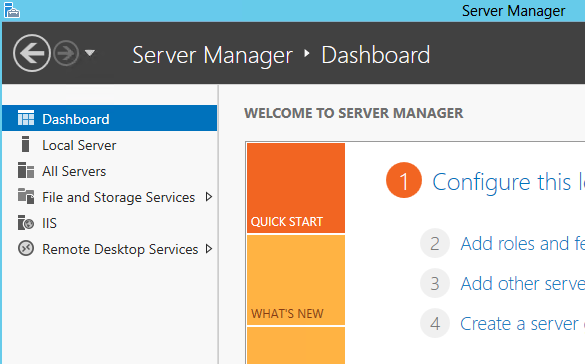Open the QUICK START tile

(x=296, y=188)
